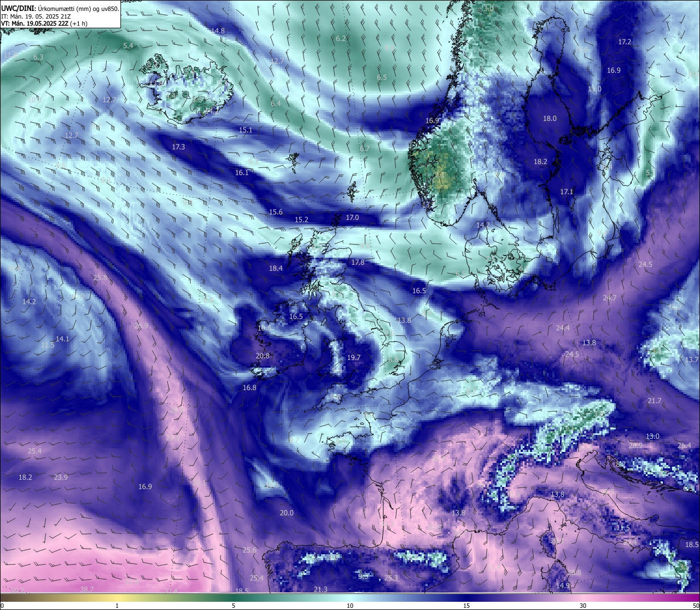The width and height of the screenshot is (700, 610).
Task: Click the 1 tick label on the color scale
Action: coord(117,606)
